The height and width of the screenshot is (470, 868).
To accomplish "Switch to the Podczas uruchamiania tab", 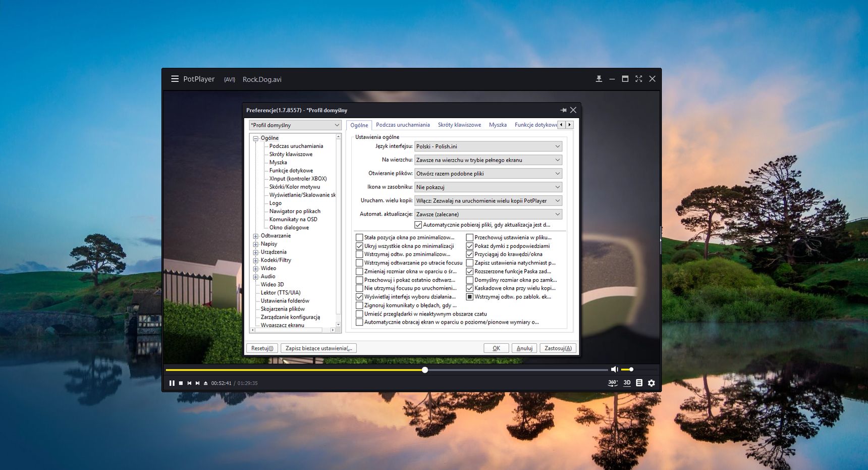I will (403, 125).
